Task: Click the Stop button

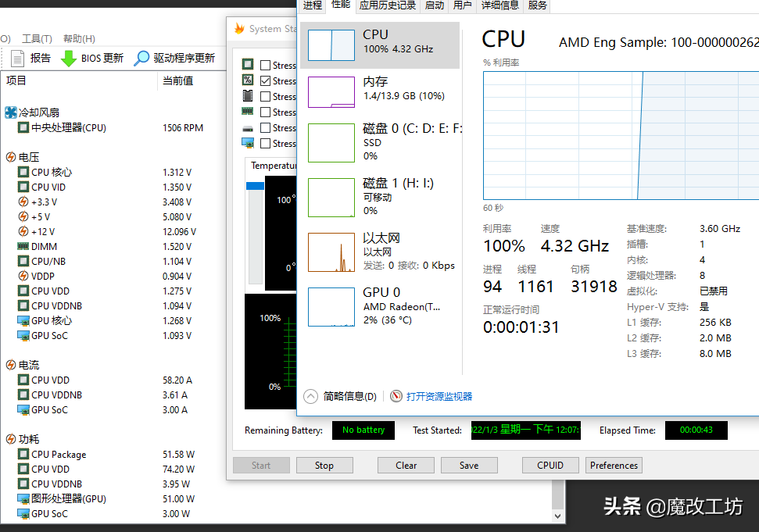Action: (x=324, y=466)
